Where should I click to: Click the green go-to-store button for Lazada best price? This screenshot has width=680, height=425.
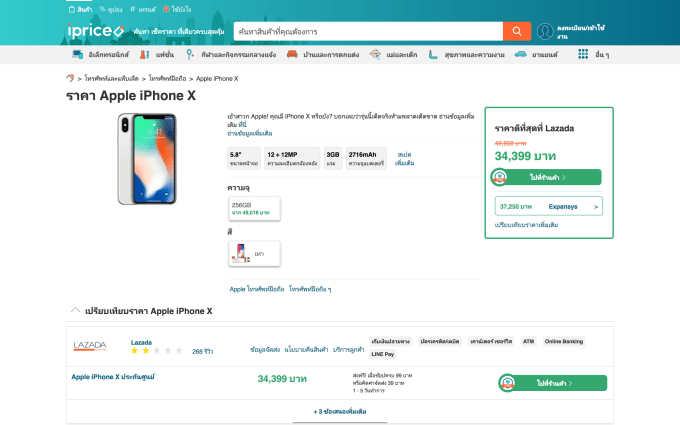click(548, 177)
